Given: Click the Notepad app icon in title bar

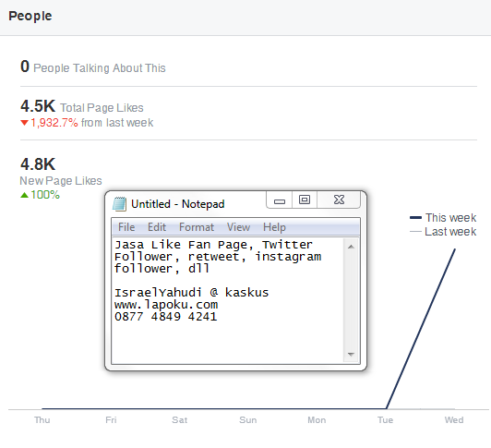Looking at the screenshot, I should tap(119, 204).
